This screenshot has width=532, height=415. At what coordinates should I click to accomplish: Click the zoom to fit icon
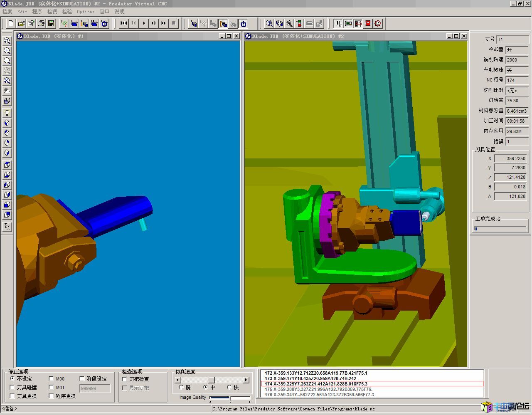point(7,81)
